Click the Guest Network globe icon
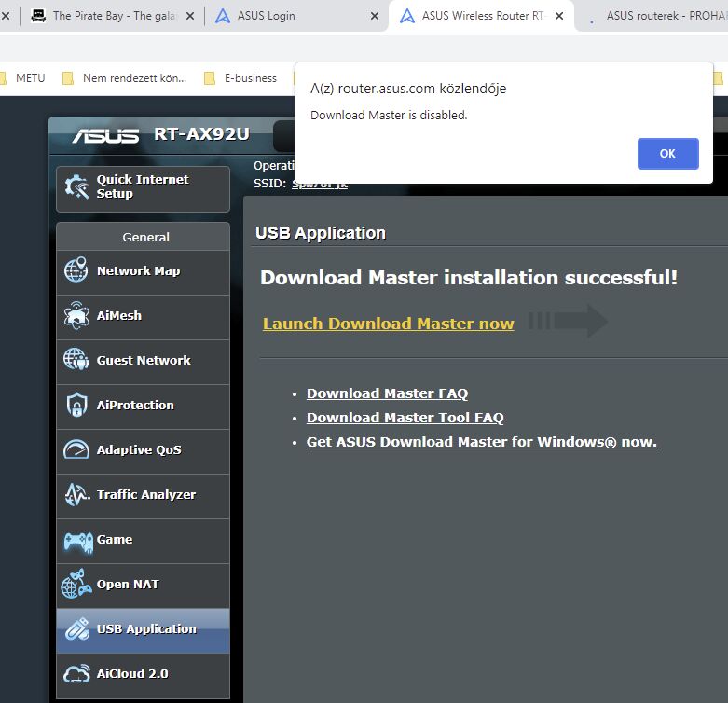The width and height of the screenshot is (728, 703). pyautogui.click(x=76, y=359)
